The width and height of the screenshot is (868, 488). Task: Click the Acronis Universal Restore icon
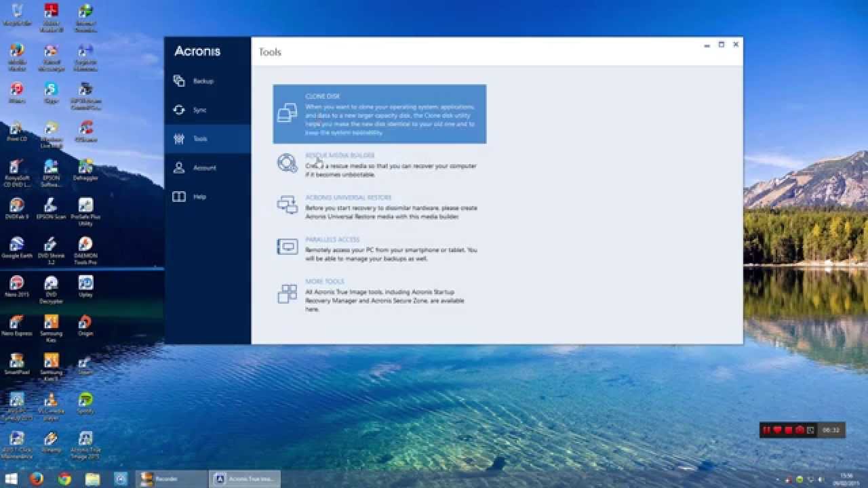tap(288, 205)
